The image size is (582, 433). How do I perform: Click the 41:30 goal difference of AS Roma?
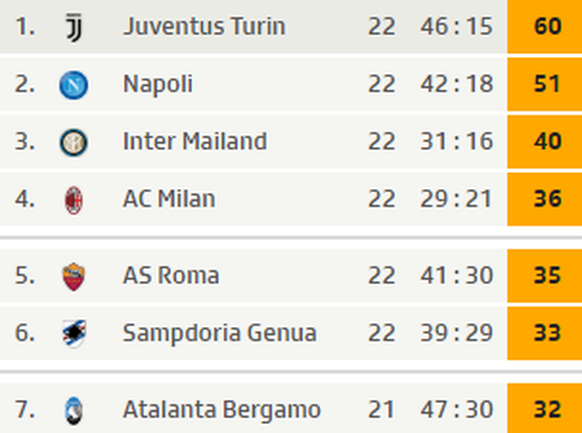click(x=457, y=275)
